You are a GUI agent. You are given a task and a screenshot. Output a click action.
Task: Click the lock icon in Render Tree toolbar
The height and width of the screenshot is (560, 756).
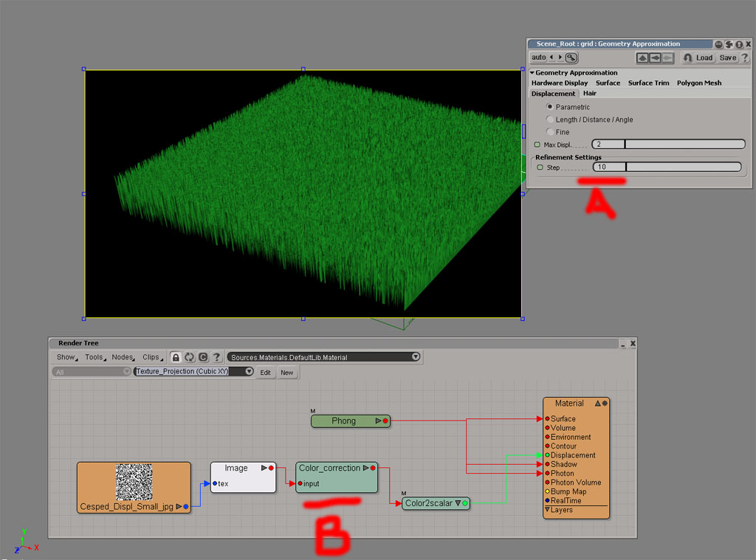click(176, 357)
